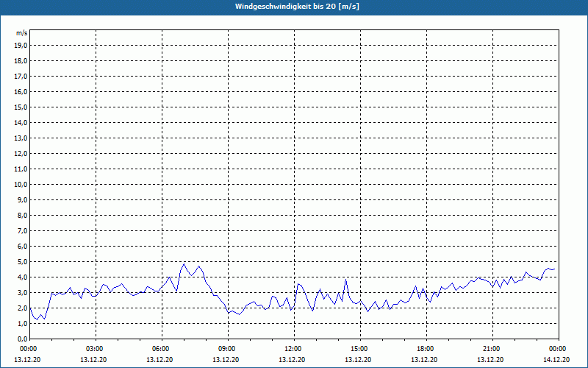Screen dimensions: 588x368
Task: Click the 13.12.20 date below 12:00
Action: click(293, 359)
